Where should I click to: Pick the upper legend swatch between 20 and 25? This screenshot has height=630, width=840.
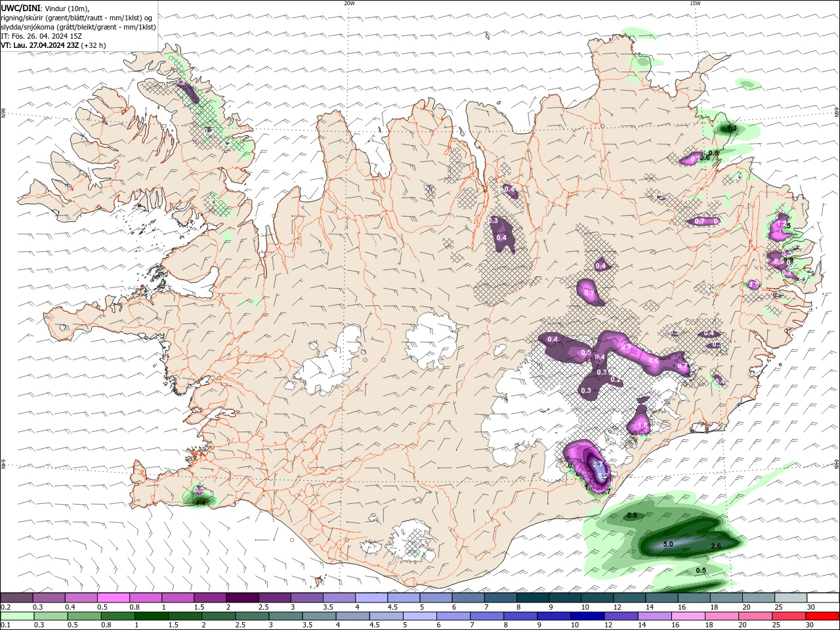pyautogui.click(x=759, y=598)
